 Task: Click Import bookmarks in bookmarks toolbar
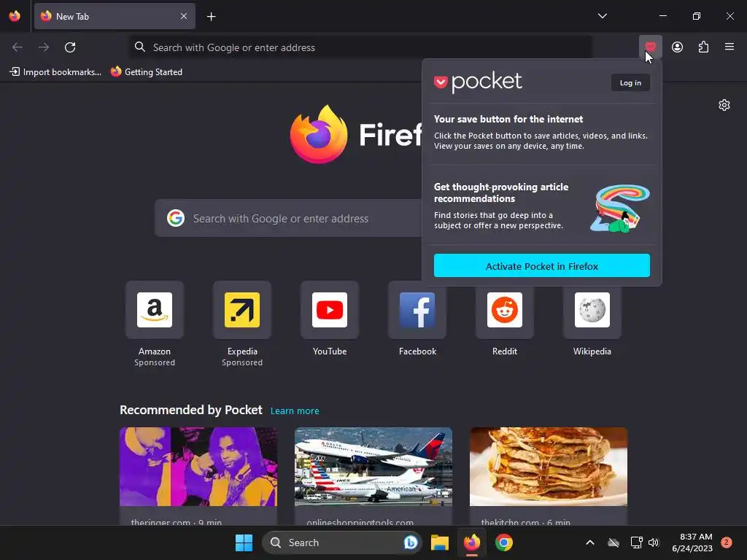click(55, 72)
